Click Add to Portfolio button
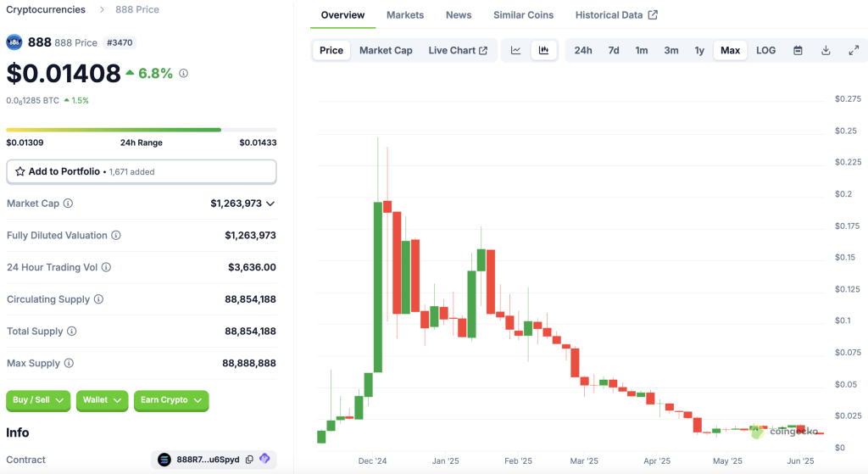The height and width of the screenshot is (474, 868). coord(142,171)
